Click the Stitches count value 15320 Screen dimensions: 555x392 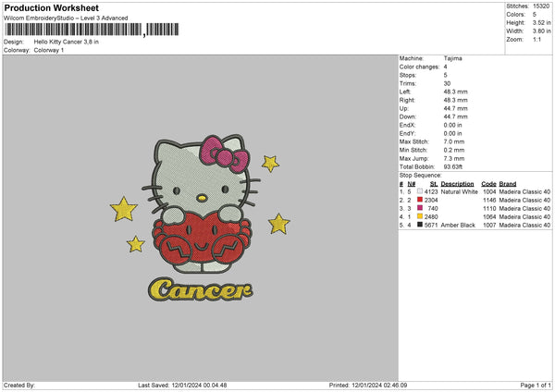(x=541, y=5)
